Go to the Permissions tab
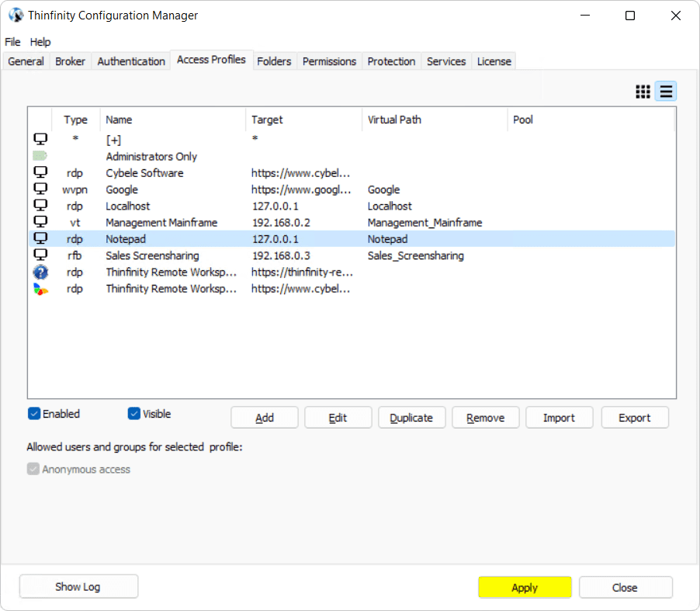 [330, 61]
